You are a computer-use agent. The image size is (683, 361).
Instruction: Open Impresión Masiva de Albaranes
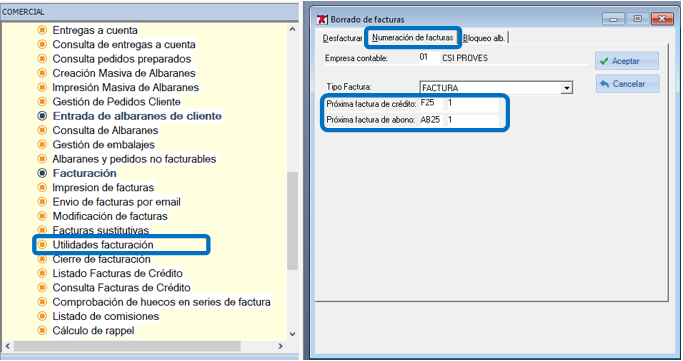click(x=126, y=88)
